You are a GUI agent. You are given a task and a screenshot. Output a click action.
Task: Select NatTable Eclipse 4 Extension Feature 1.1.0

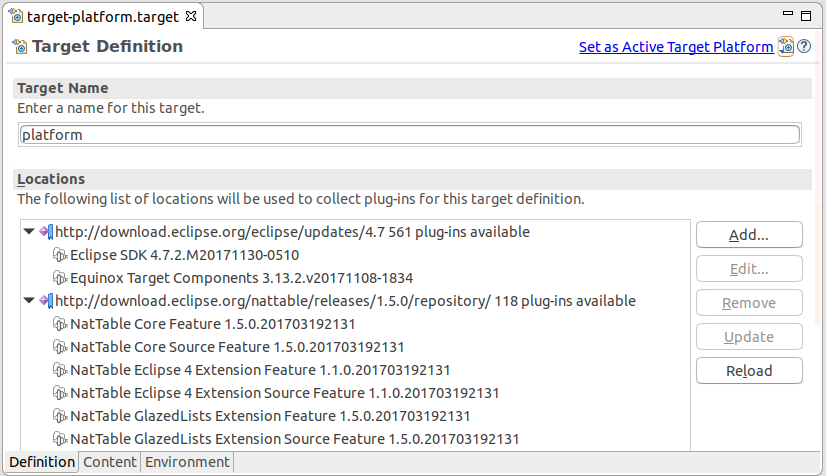(x=260, y=370)
